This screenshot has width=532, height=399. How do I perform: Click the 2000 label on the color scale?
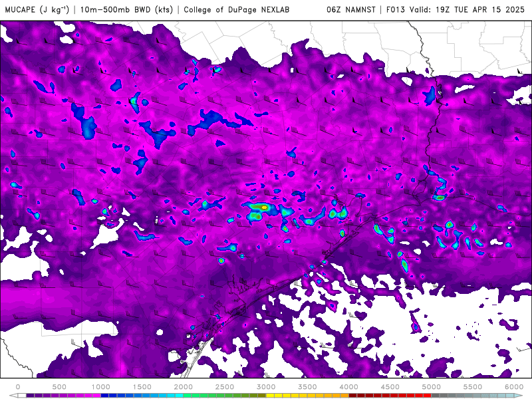pyautogui.click(x=184, y=387)
